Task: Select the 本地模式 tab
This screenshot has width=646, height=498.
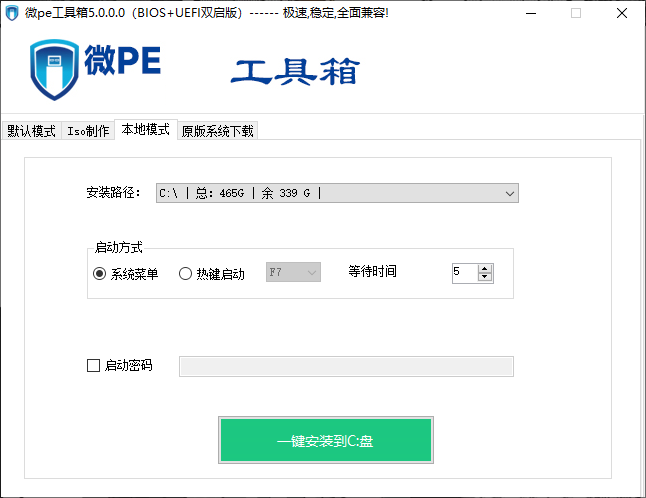Action: point(146,129)
